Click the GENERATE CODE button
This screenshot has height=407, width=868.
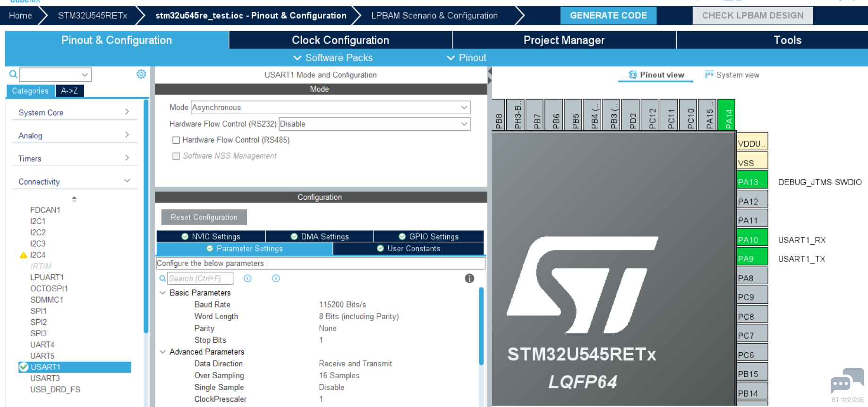click(x=608, y=16)
